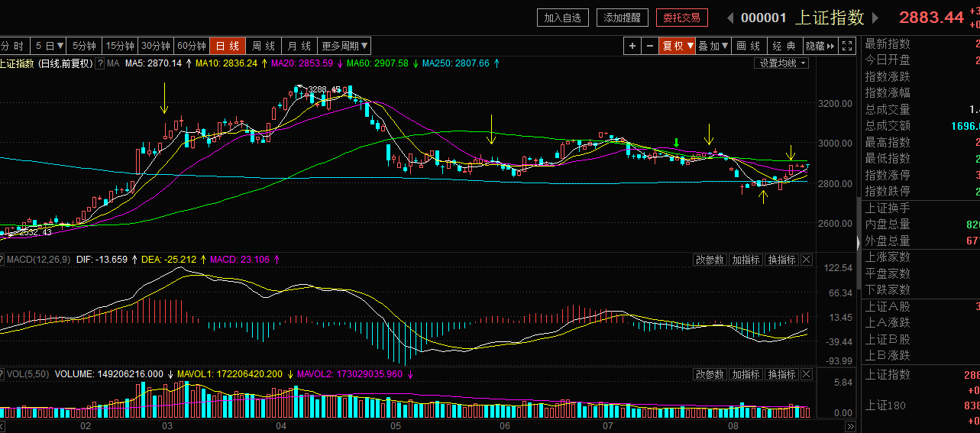The height and width of the screenshot is (433, 980).
Task: Click the green arrow marker on the candlestick chart
Action: coord(677,143)
